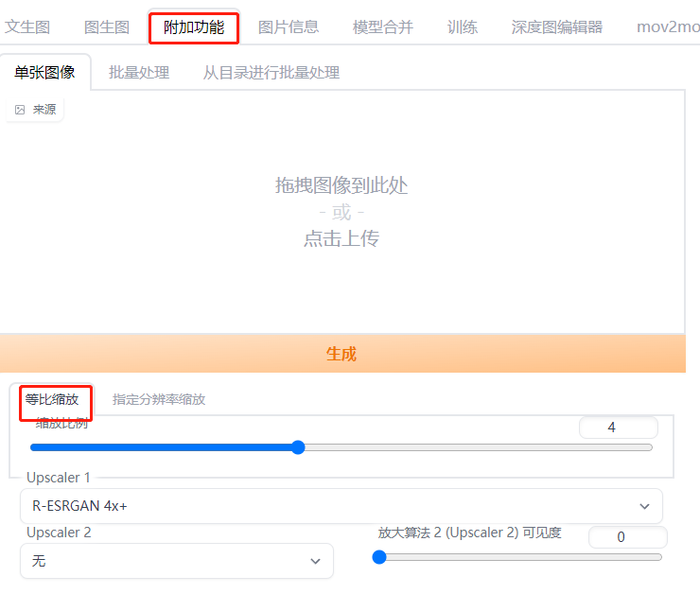The height and width of the screenshot is (594, 700).
Task: Open the mov2mov tab
Action: [668, 27]
